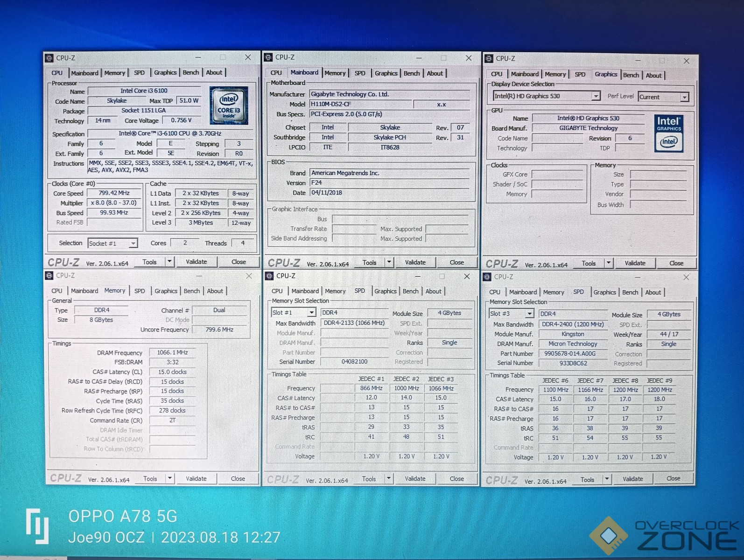Switch to the Mainboard tab in the CPU window
Viewport: 744px width, 560px height.
coord(84,73)
